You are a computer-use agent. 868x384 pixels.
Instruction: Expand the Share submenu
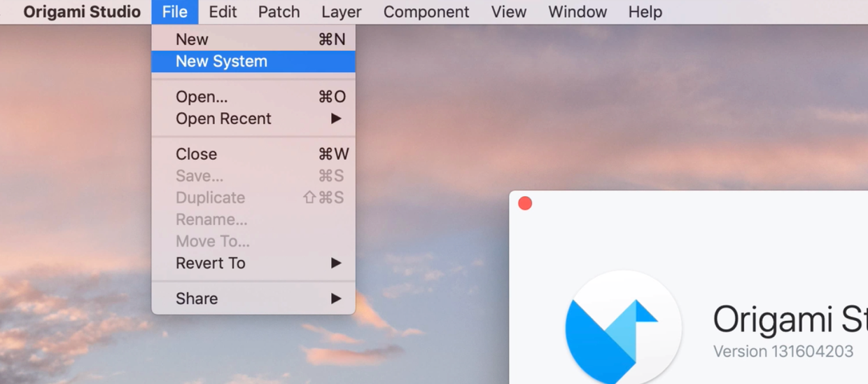[x=253, y=299]
